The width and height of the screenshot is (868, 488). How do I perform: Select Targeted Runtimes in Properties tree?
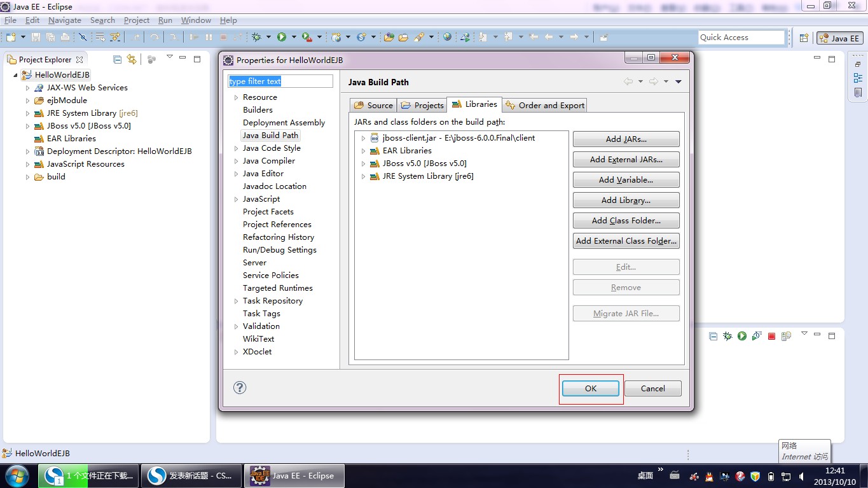[x=278, y=288]
